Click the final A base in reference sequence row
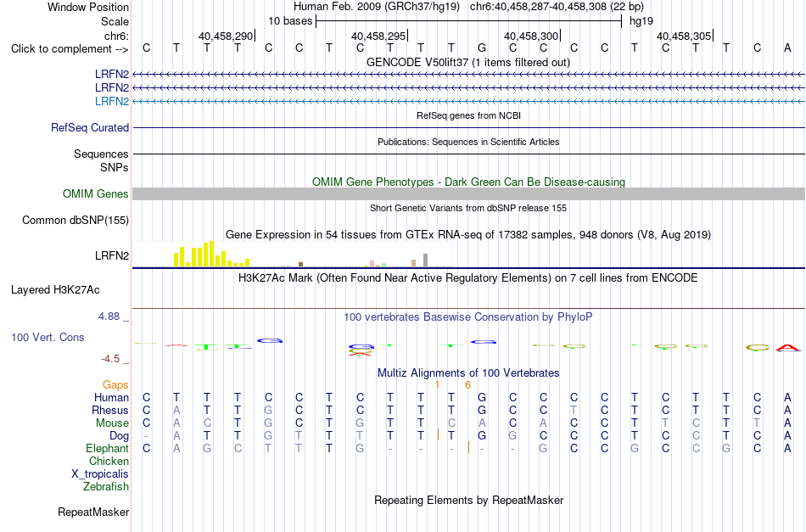This screenshot has width=806, height=532. click(x=787, y=48)
